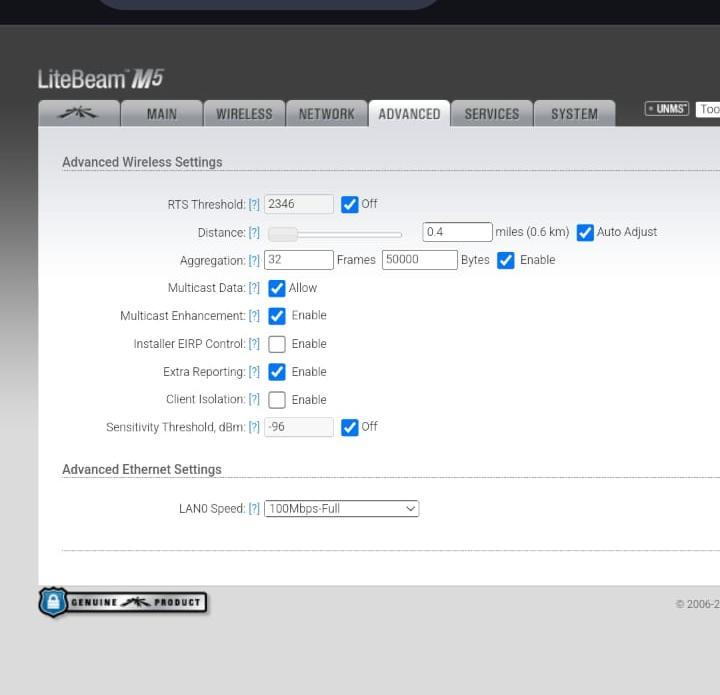Open help for Multicast Data
Viewport: 720px width, 695px height.
coord(254,288)
